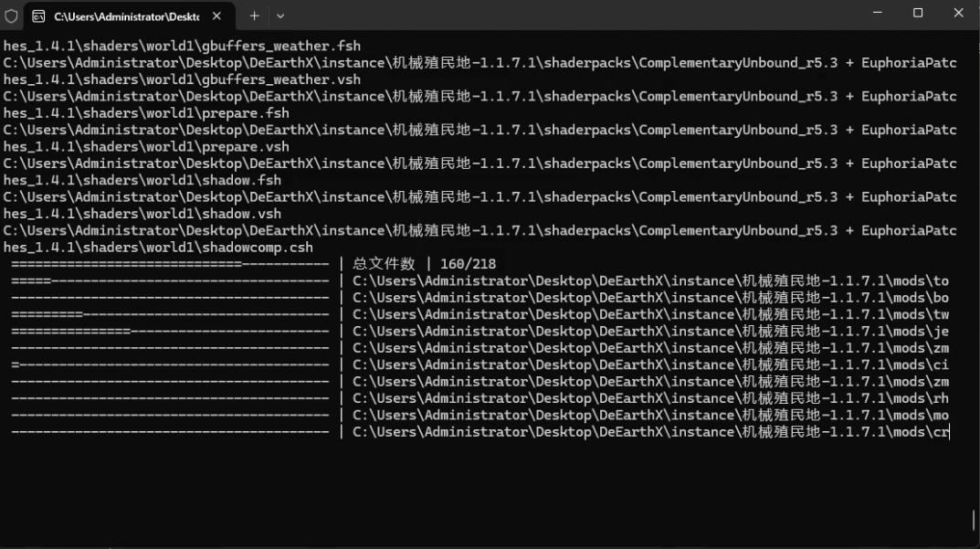Click the overall progress bar beside 160/218
Viewport: 980px width, 549px height.
point(170,264)
